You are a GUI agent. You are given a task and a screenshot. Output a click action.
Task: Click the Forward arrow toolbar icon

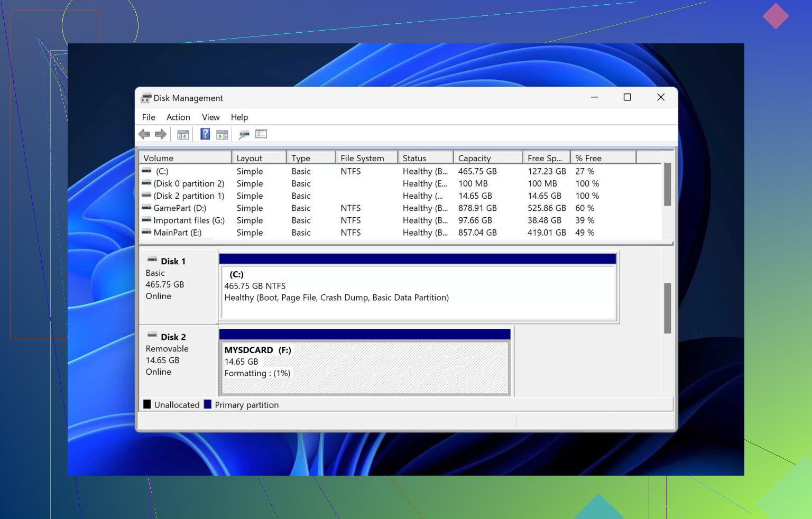click(161, 134)
